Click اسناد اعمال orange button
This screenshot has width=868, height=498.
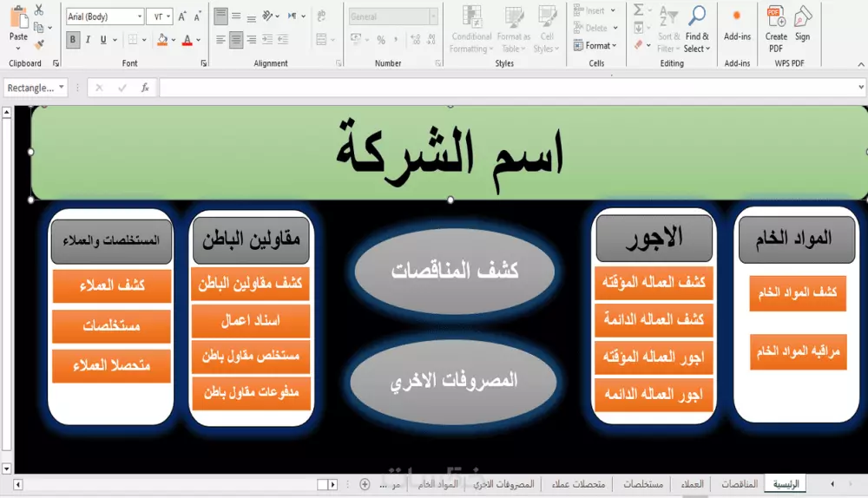pos(250,320)
